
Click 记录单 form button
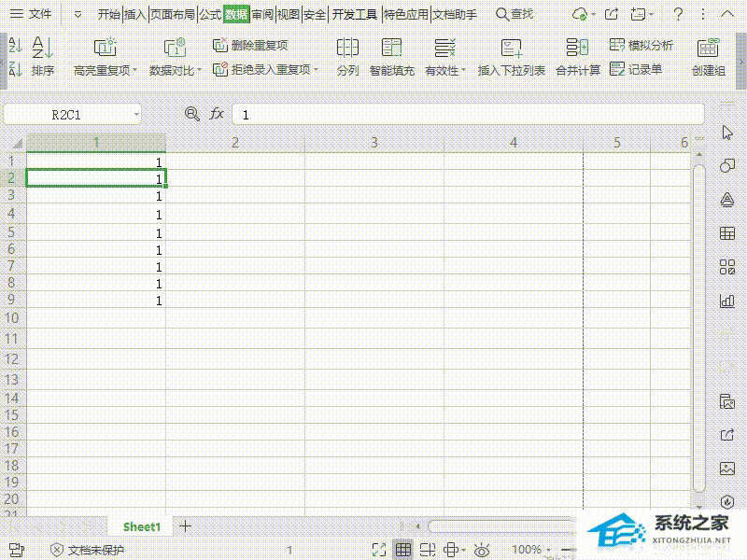636,69
